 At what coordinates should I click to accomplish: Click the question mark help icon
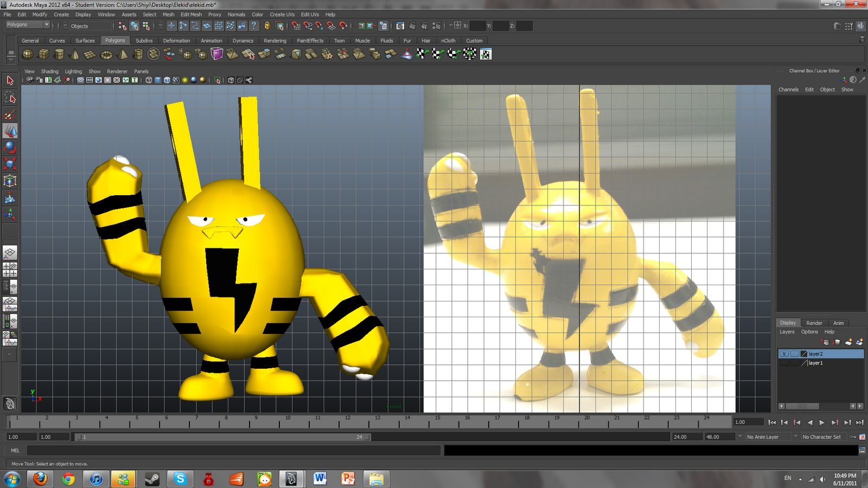click(x=253, y=25)
